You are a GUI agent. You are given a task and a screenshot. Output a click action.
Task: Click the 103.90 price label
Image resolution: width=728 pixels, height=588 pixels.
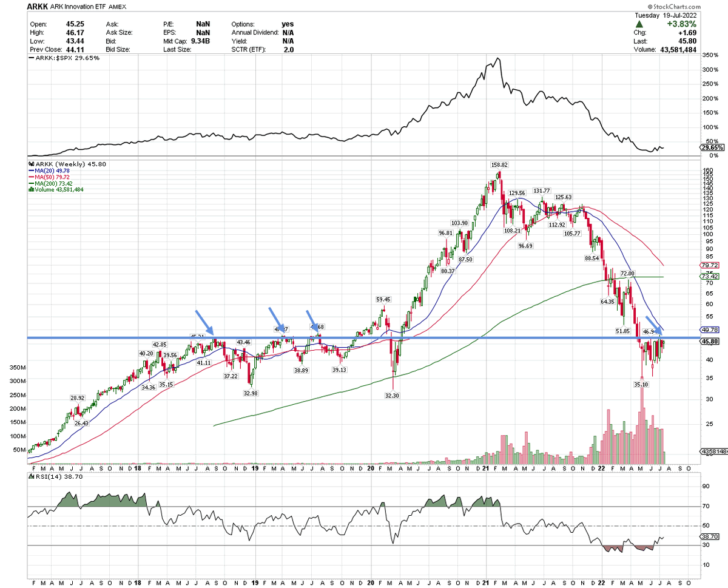[x=460, y=223]
